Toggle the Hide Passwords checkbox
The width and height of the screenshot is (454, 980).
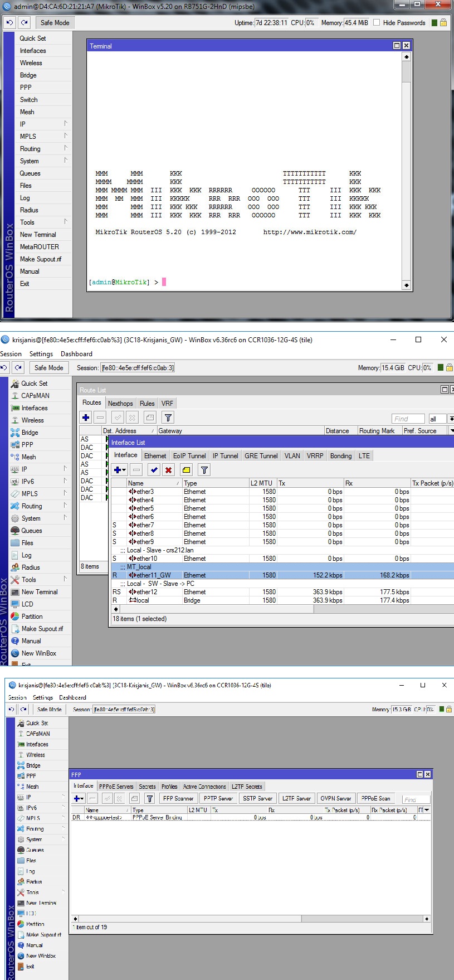pyautogui.click(x=377, y=23)
